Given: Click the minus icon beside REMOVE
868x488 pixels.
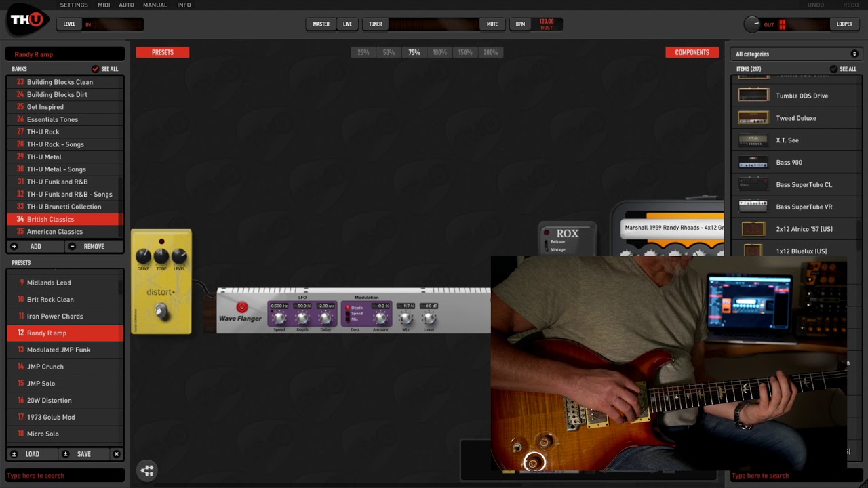Looking at the screenshot, I should (72, 247).
